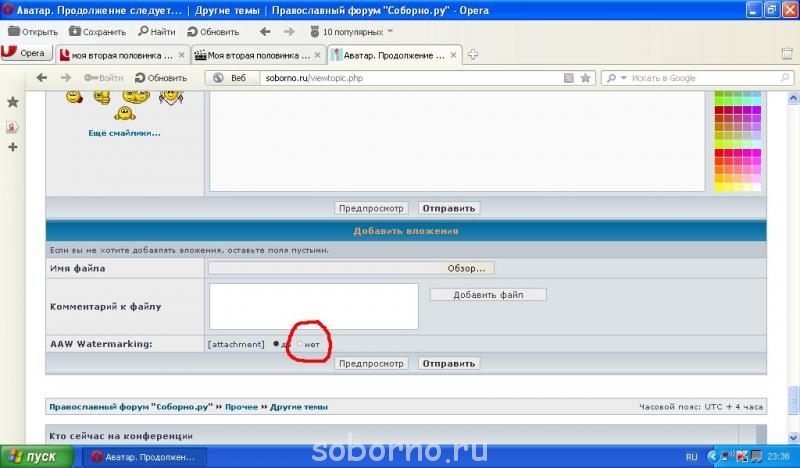This screenshot has height=468, width=800.
Task: Open the Opera main menu button
Action: pyautogui.click(x=26, y=54)
